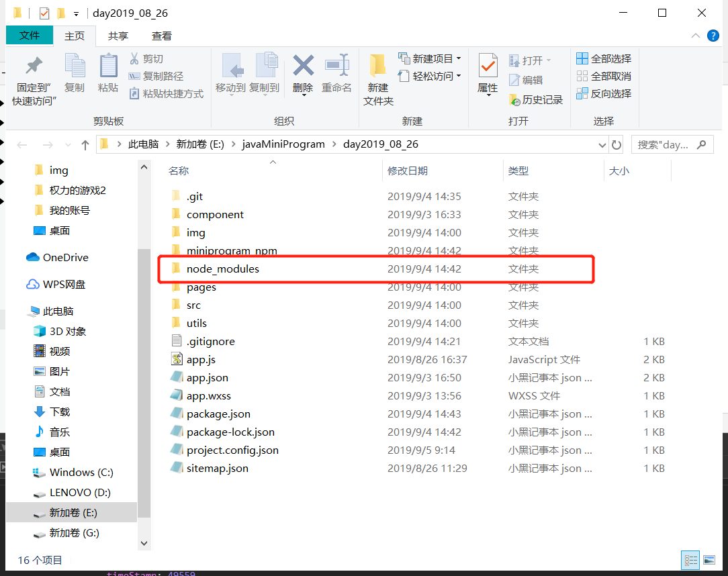Click the New folder (新建文件夹) icon
Viewport: 728px width, 576px height.
tap(378, 65)
